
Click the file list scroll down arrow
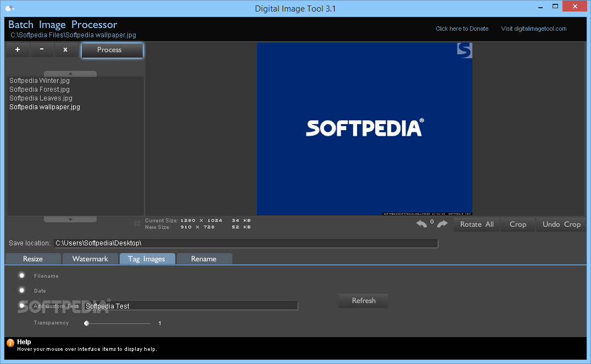pyautogui.click(x=70, y=219)
